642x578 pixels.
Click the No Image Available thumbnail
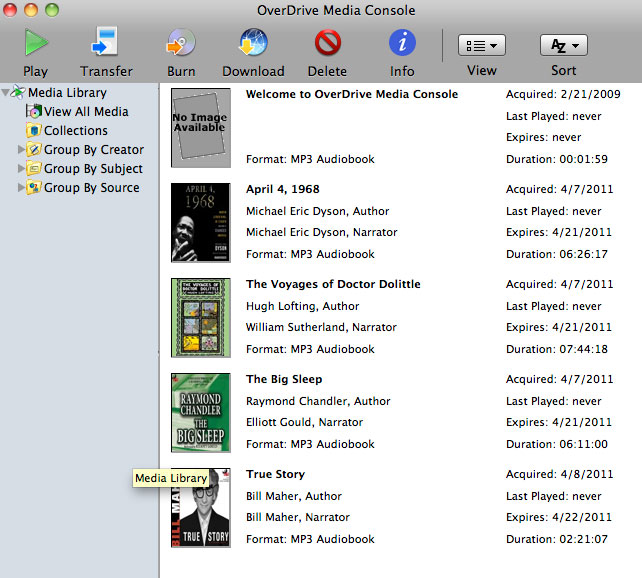201,128
